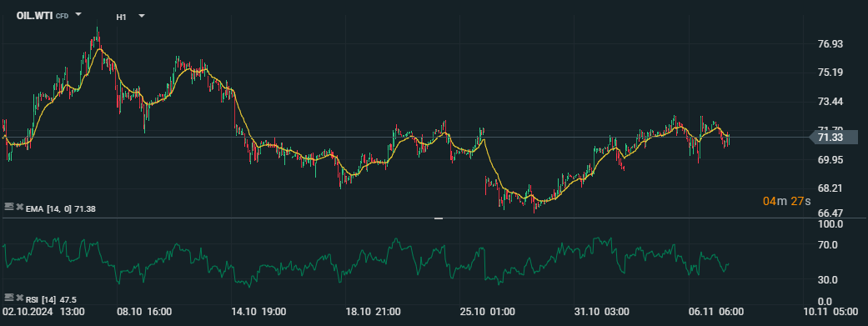Remove the EMA indicator with its X icon
868x326 pixels.
click(19, 207)
